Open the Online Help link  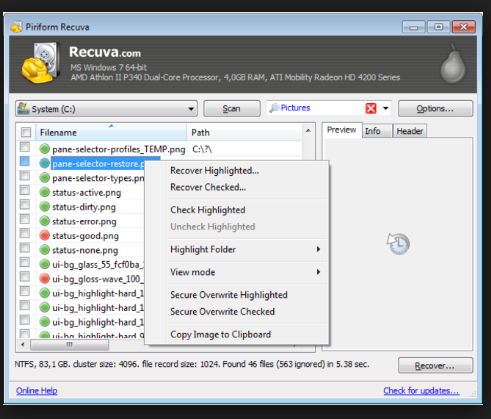pyautogui.click(x=37, y=391)
